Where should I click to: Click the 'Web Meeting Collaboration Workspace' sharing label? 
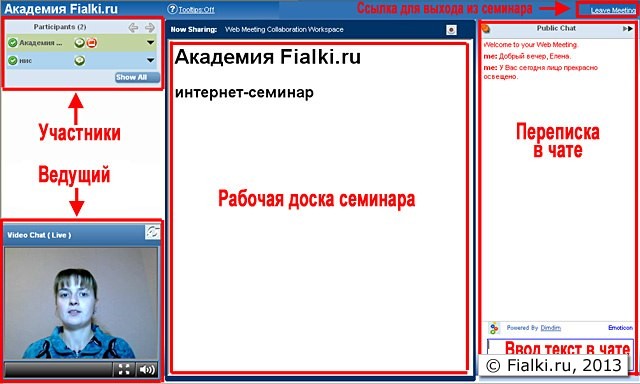pos(284,29)
